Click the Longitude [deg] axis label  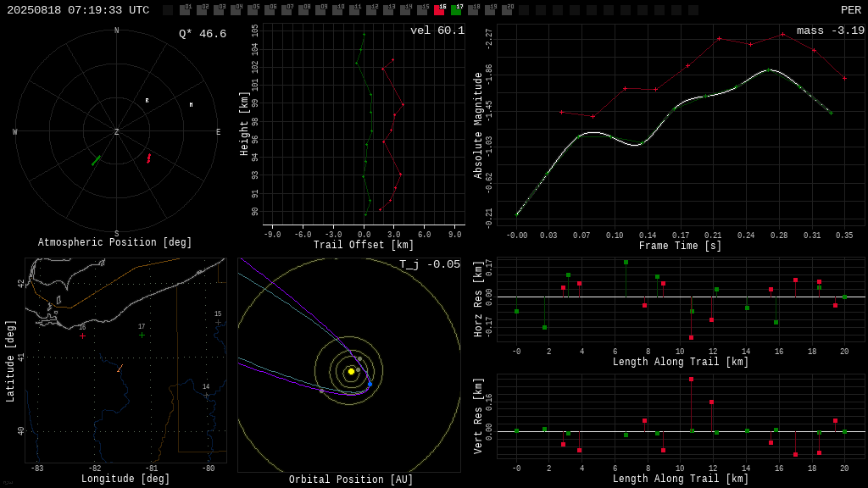click(x=125, y=479)
